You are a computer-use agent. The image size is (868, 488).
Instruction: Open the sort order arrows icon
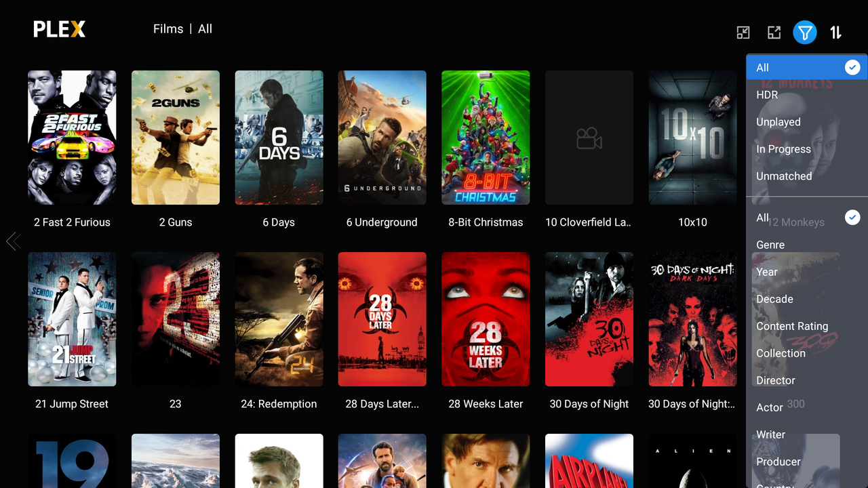click(x=835, y=33)
